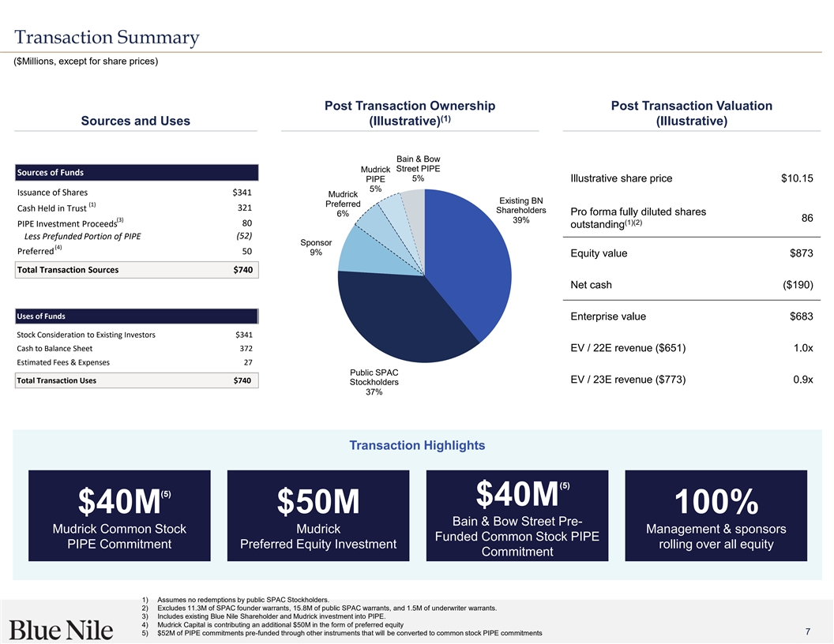Click the 100% Management & sponsors tile

coord(716,515)
